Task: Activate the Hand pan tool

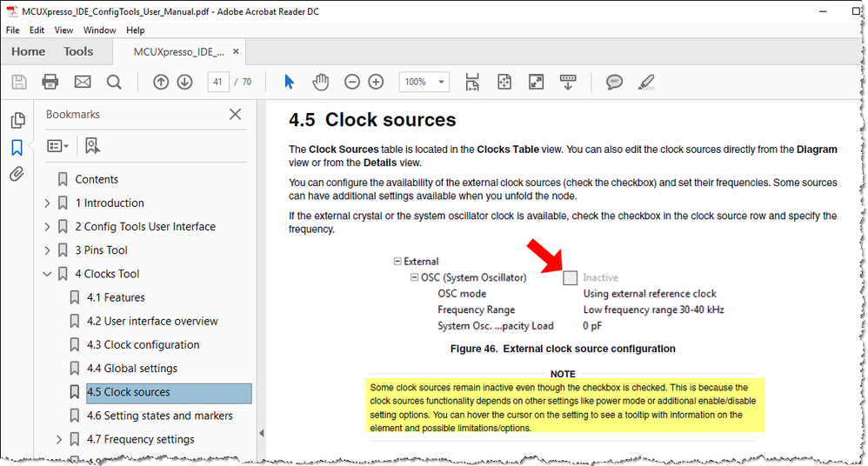Action: [321, 82]
